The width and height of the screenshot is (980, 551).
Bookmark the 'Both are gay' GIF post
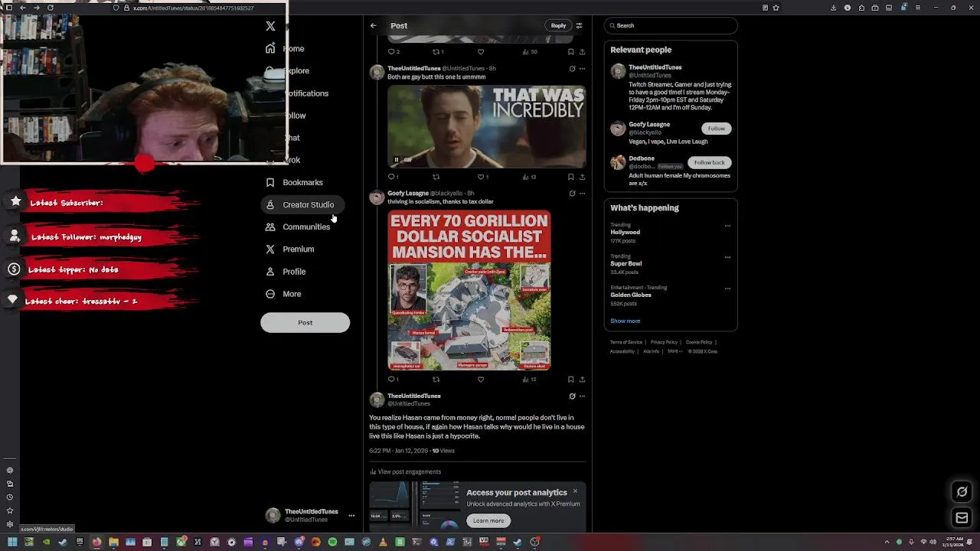(570, 177)
